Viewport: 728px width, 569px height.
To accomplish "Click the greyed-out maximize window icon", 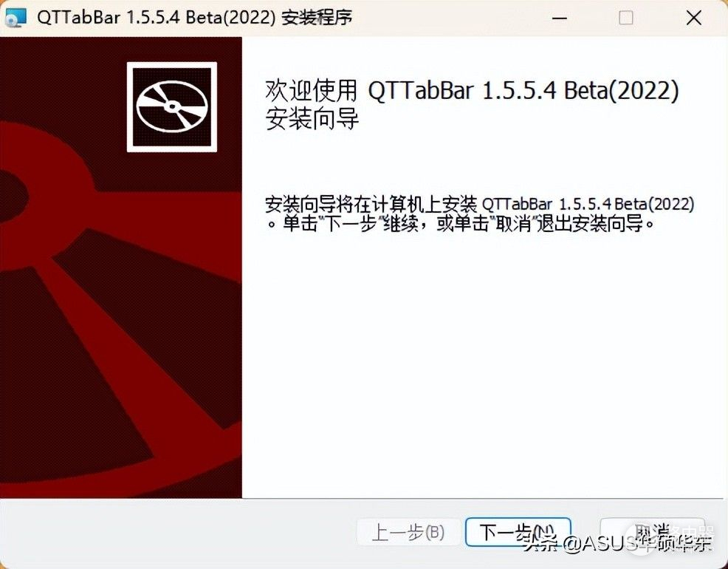I will pyautogui.click(x=626, y=18).
